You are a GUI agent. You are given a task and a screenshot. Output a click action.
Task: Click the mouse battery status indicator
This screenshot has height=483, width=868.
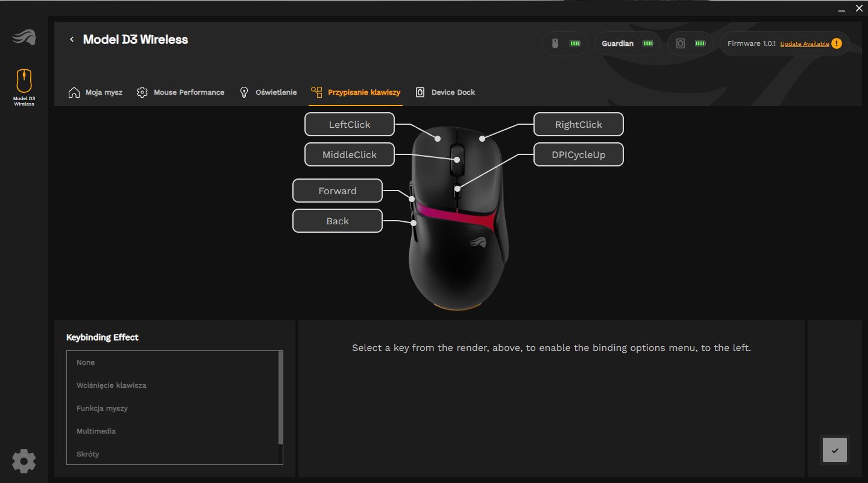[x=565, y=43]
